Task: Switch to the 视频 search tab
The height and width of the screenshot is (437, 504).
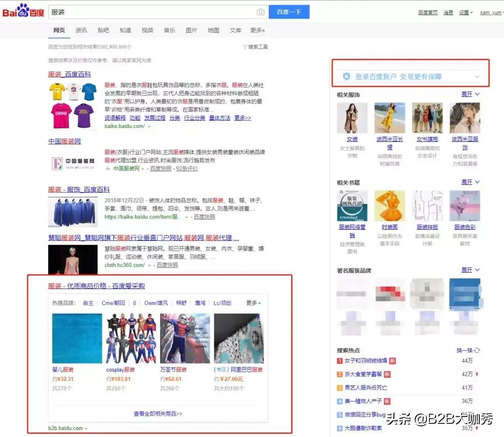Action: (147, 30)
